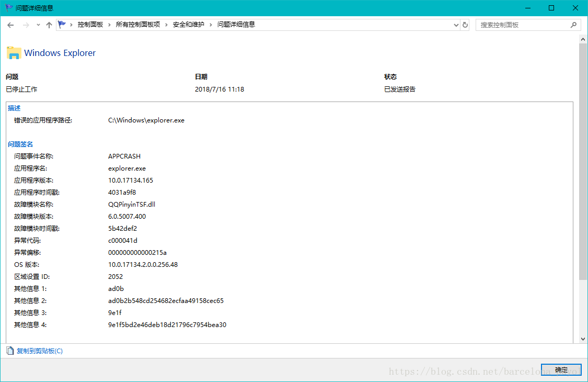The height and width of the screenshot is (382, 588).
Task: Select fault module QQPinyinTSF.dll
Action: click(x=132, y=204)
